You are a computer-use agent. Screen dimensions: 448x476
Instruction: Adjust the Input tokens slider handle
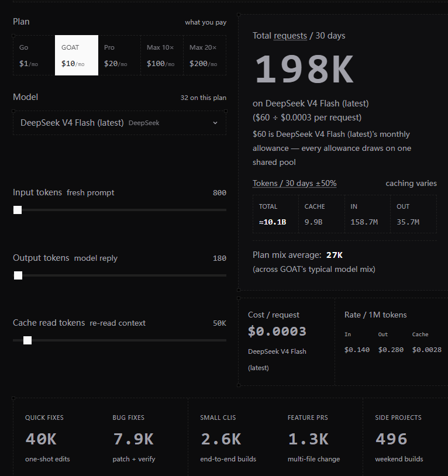tap(18, 210)
